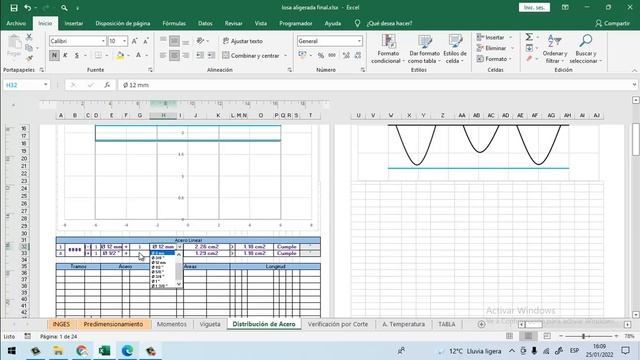The image size is (640, 360).
Task: Click the insert function fx icon
Action: [x=107, y=85]
